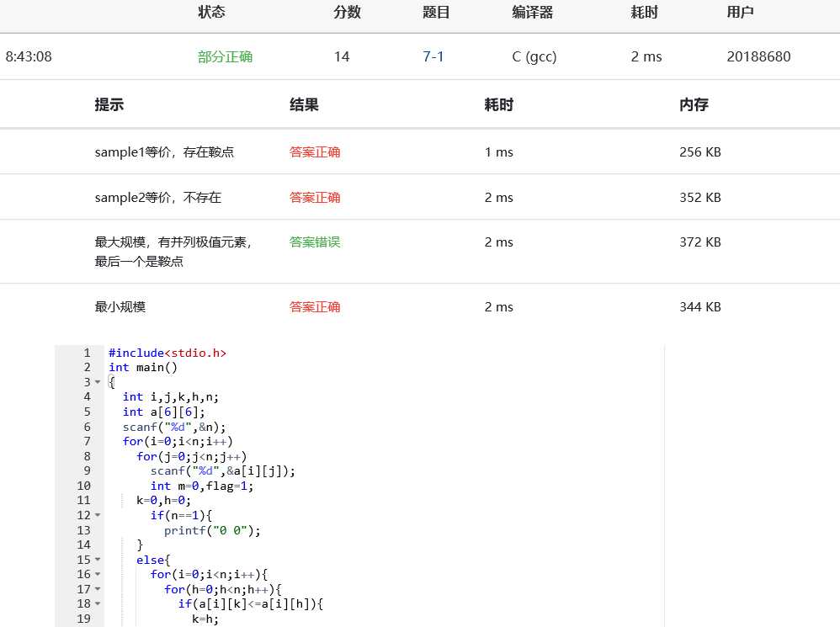Click 答案正确 result for sample2
Screen dimensions: 840x627
tap(315, 198)
